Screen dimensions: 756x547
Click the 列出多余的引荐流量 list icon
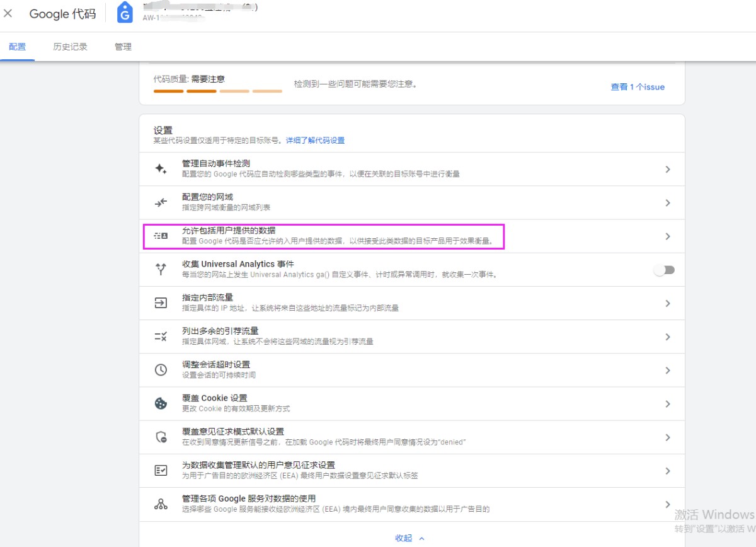point(161,337)
